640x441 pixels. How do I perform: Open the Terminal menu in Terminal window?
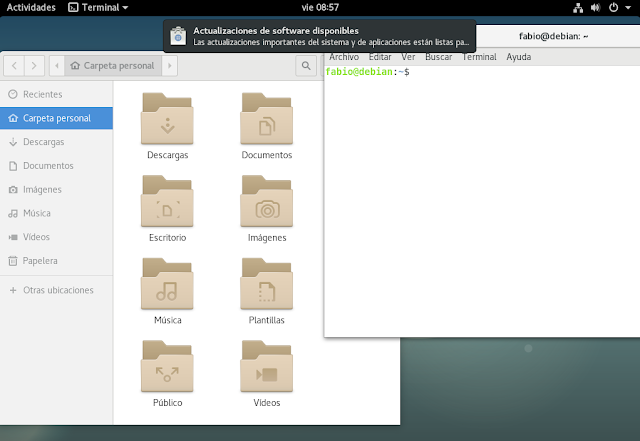pyautogui.click(x=479, y=57)
